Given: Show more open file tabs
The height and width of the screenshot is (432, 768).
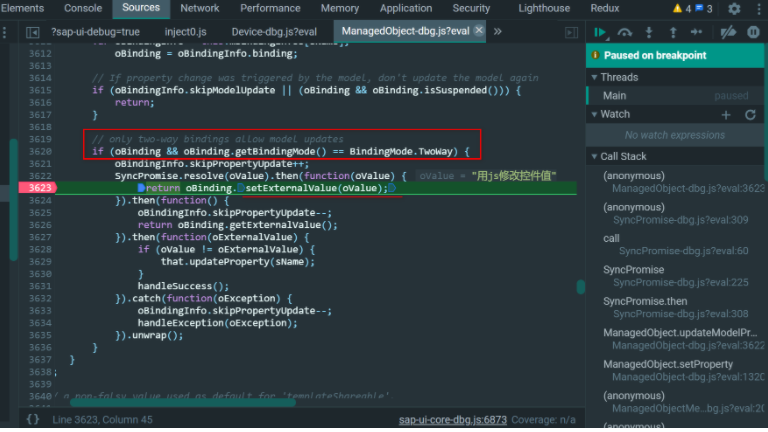Looking at the screenshot, I should click(498, 31).
